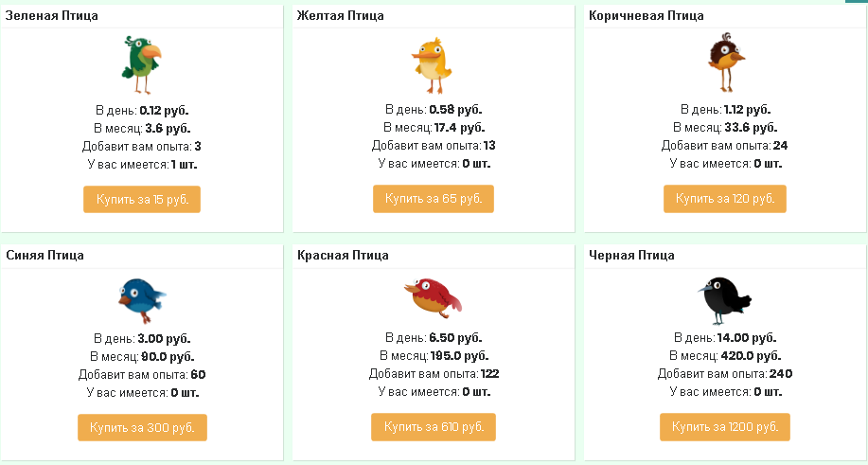Buy the black bird for 1200 руб.
Viewport: 868px width, 465px height.
pos(725,427)
